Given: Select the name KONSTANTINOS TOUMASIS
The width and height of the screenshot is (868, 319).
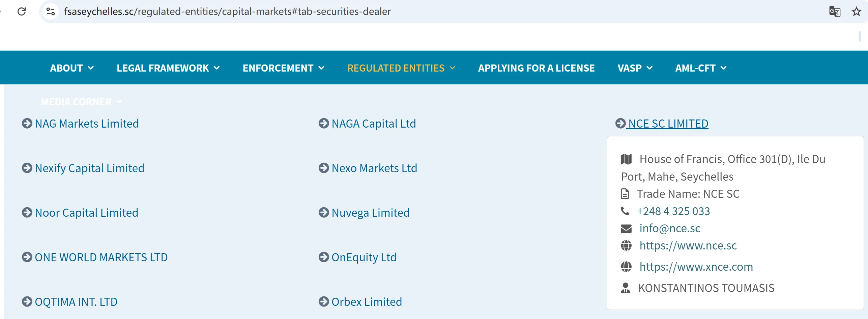Looking at the screenshot, I should [706, 288].
